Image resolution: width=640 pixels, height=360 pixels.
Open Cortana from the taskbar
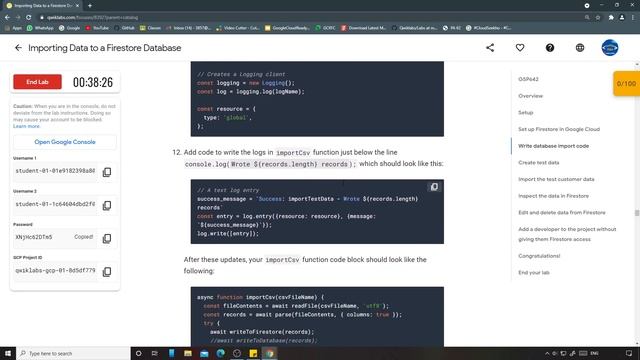tap(138, 353)
